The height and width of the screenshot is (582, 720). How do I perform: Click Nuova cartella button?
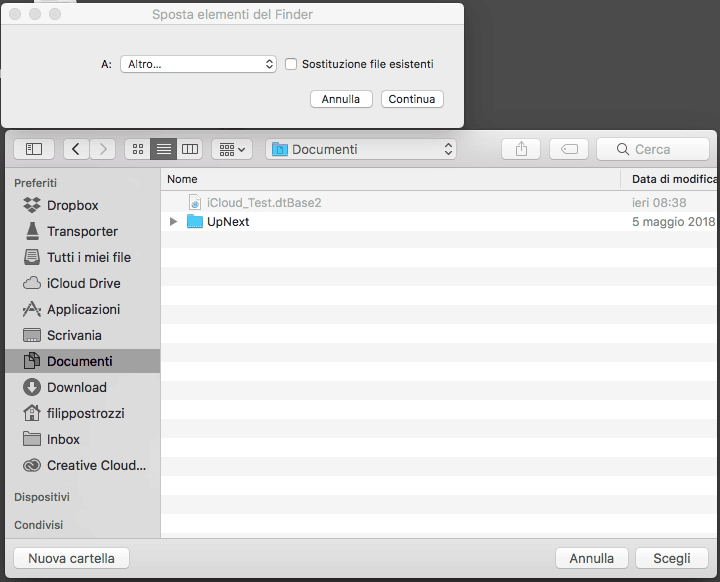pos(72,558)
